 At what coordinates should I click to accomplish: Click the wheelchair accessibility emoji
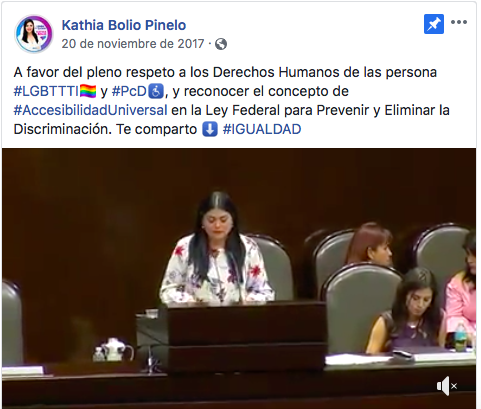[156, 91]
